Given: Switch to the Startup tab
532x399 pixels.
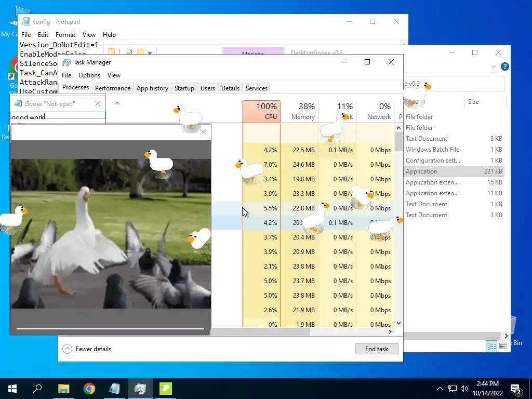Looking at the screenshot, I should tap(184, 88).
